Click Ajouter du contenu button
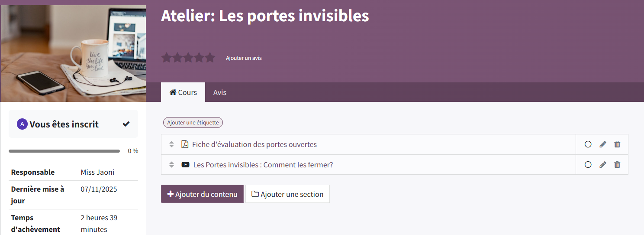This screenshot has height=235, width=644. (202, 194)
